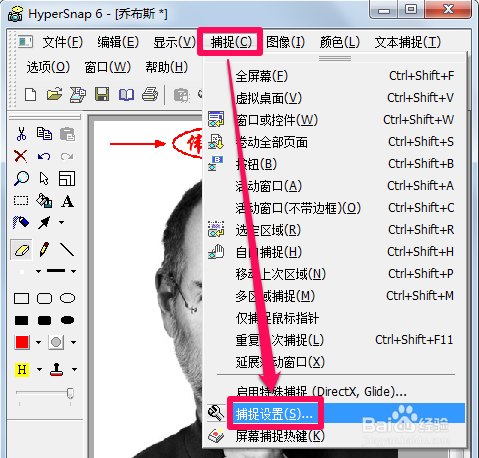This screenshot has height=458, width=479.
Task: Select the spray can airbrush tool
Action: pos(21,223)
